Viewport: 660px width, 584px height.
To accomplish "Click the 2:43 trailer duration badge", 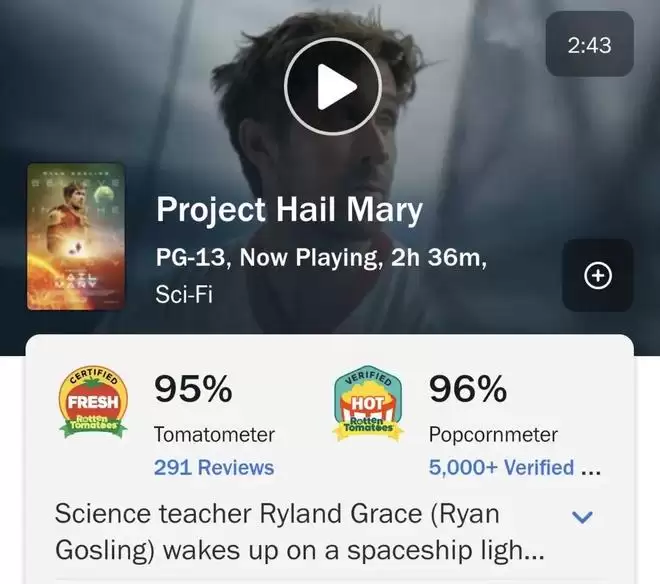I will click(x=589, y=45).
